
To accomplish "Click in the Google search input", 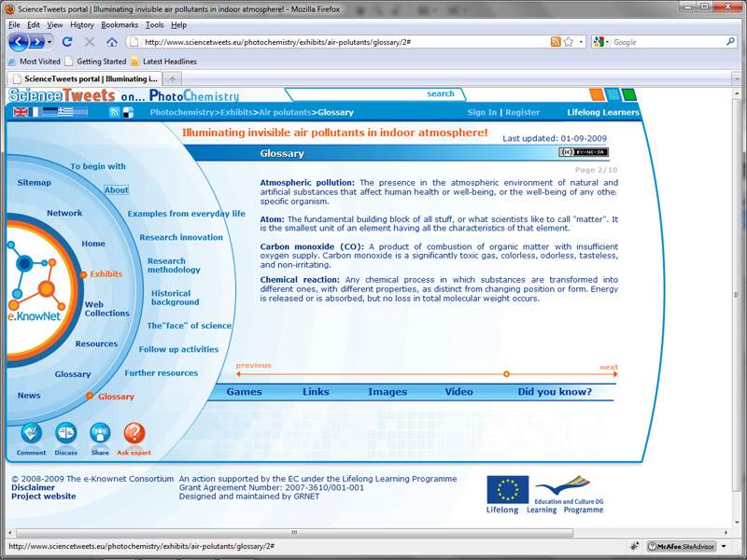I will click(668, 42).
